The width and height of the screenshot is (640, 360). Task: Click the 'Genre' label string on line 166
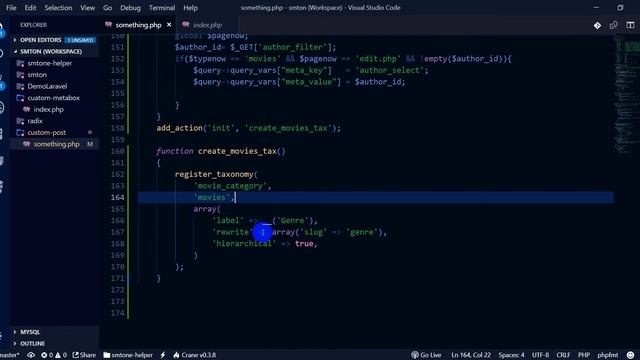click(x=293, y=220)
